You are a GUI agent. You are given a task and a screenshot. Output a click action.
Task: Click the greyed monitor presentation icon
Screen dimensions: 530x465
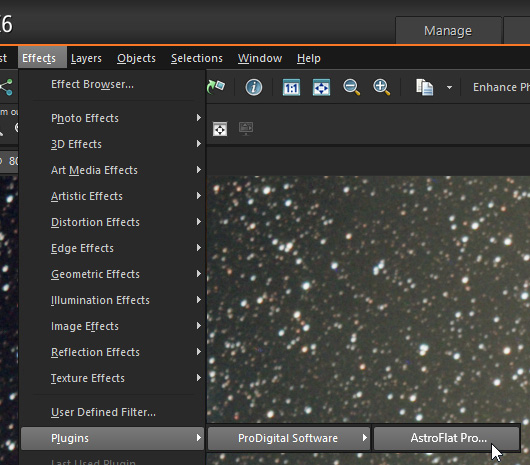pyautogui.click(x=246, y=129)
